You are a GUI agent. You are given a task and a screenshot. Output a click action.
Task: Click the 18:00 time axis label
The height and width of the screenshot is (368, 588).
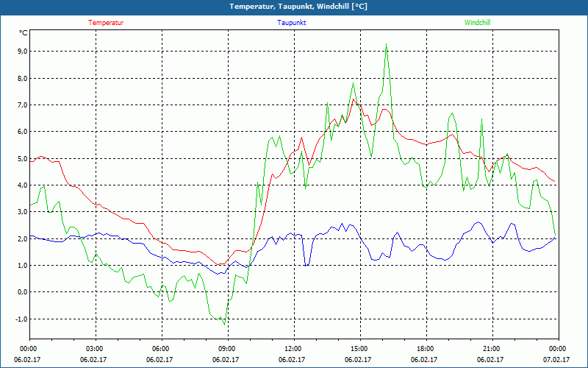tap(427, 348)
